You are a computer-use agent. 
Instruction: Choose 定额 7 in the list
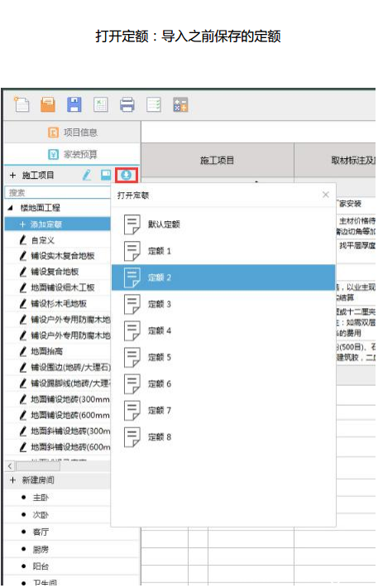point(223,410)
